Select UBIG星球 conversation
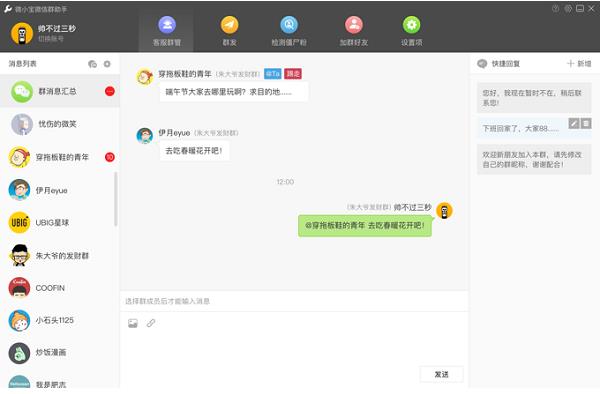Image resolution: width=615 pixels, height=394 pixels. [60, 223]
